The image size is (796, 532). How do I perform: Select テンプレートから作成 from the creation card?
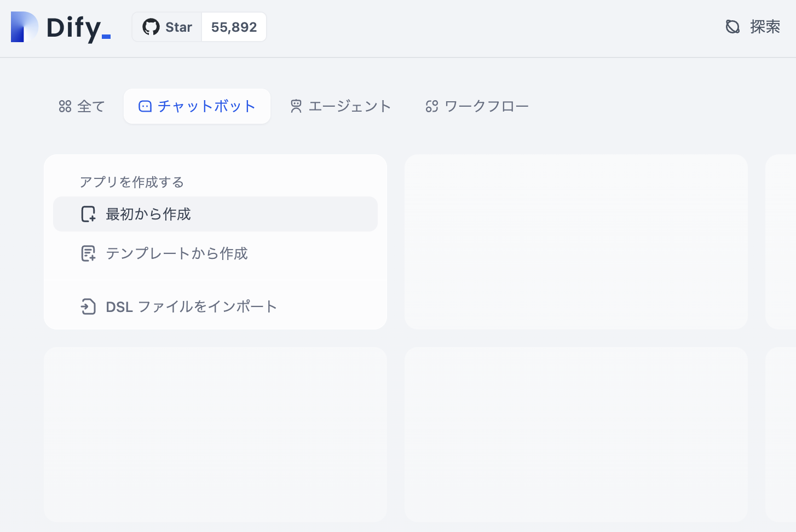[x=176, y=253]
